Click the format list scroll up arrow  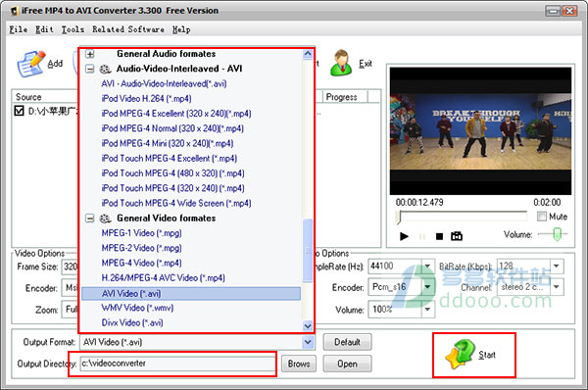click(x=308, y=54)
